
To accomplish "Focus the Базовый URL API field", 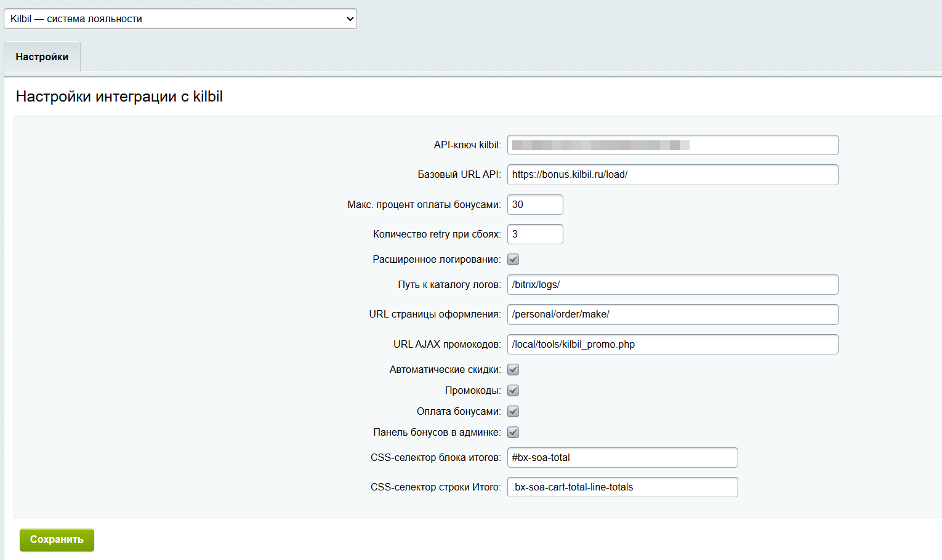I will pyautogui.click(x=673, y=175).
